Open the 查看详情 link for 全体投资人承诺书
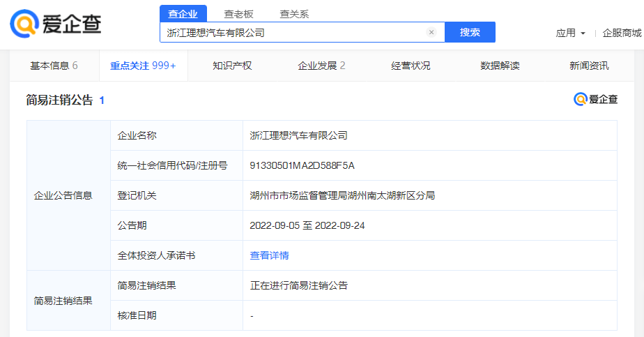The width and height of the screenshot is (644, 337). pyautogui.click(x=270, y=255)
